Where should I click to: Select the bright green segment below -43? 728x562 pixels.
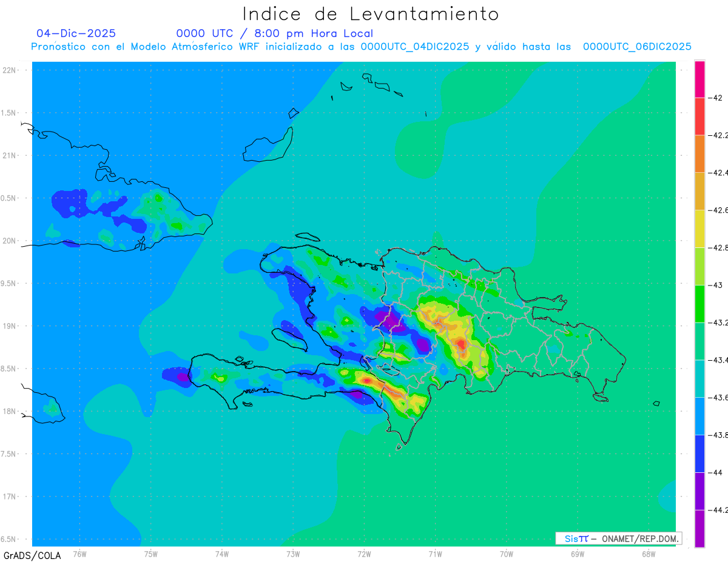point(699,304)
